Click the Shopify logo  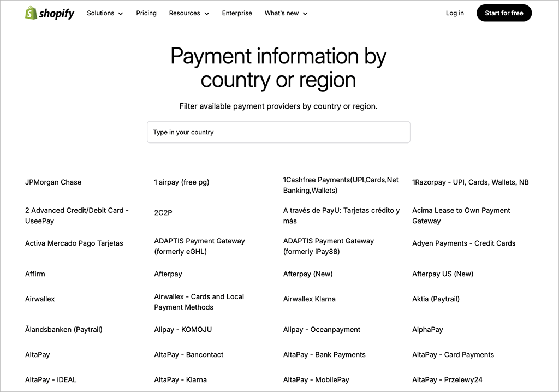coord(50,13)
